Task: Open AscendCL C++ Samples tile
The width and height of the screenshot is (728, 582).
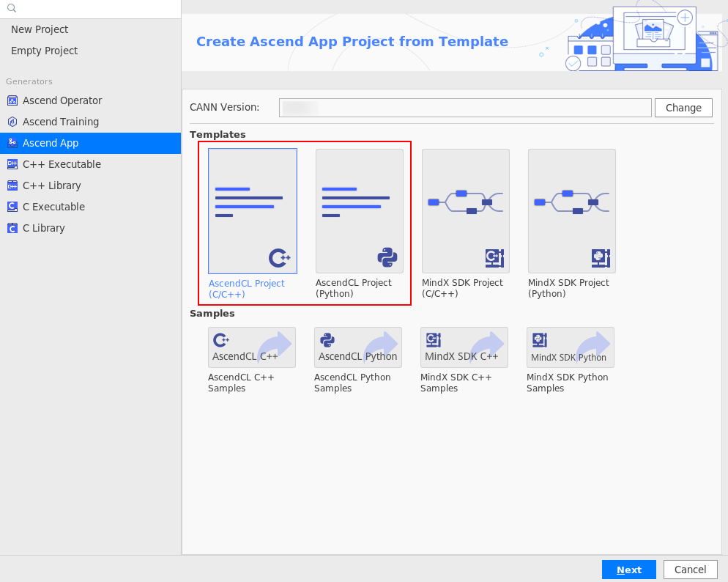Action: click(x=252, y=347)
